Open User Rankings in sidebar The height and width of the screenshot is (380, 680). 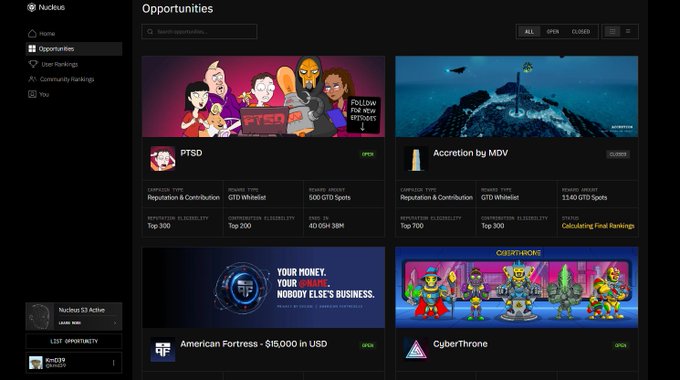point(74,64)
